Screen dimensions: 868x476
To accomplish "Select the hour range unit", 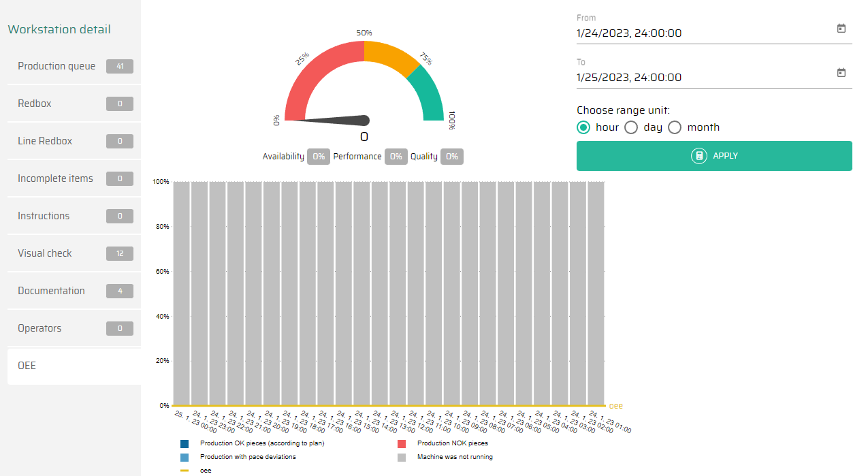I will tap(583, 127).
